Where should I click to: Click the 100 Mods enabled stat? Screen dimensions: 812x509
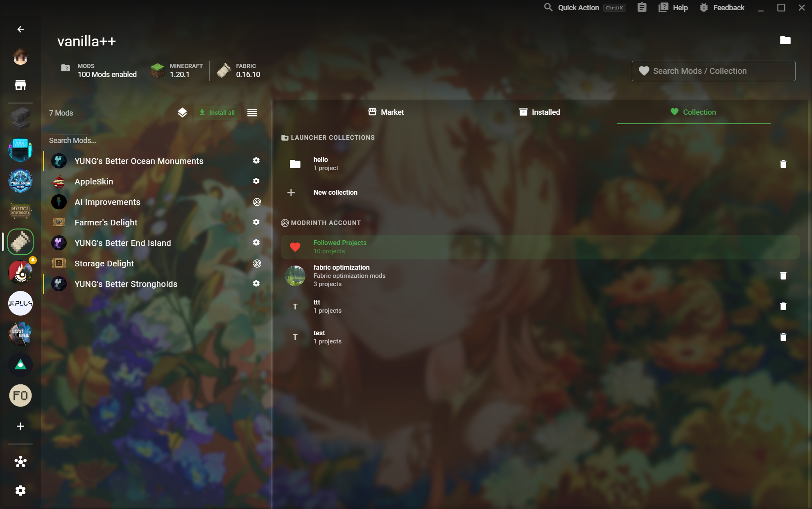pos(99,70)
